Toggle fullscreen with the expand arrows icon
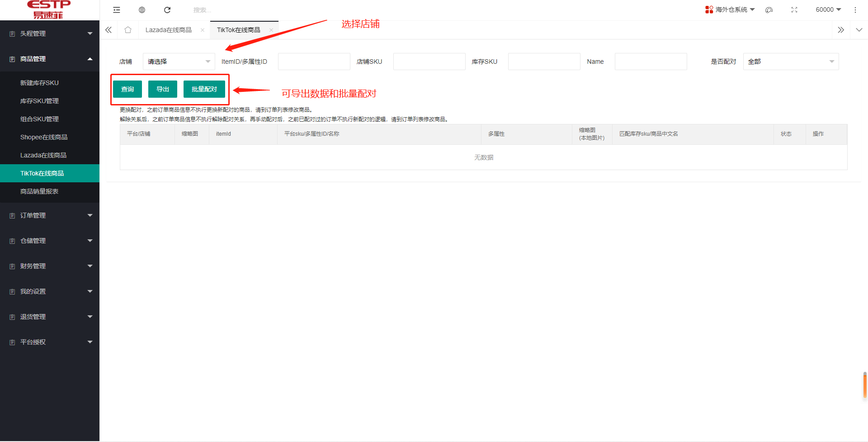The height and width of the screenshot is (442, 868). point(794,10)
